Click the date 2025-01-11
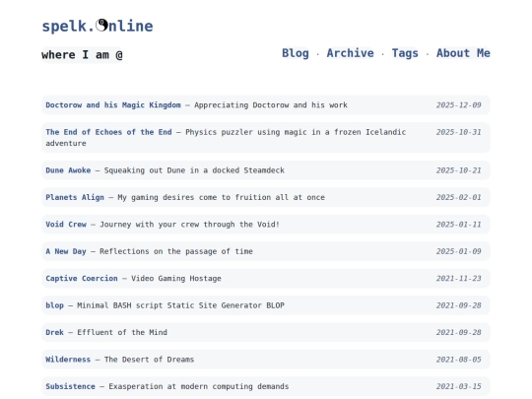This screenshot has height=399, width=532. (x=459, y=225)
